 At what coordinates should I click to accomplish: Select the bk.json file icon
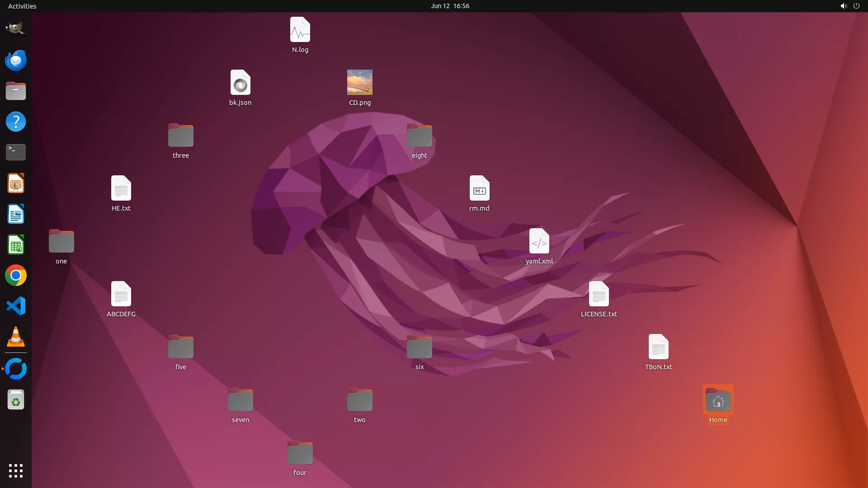click(240, 83)
